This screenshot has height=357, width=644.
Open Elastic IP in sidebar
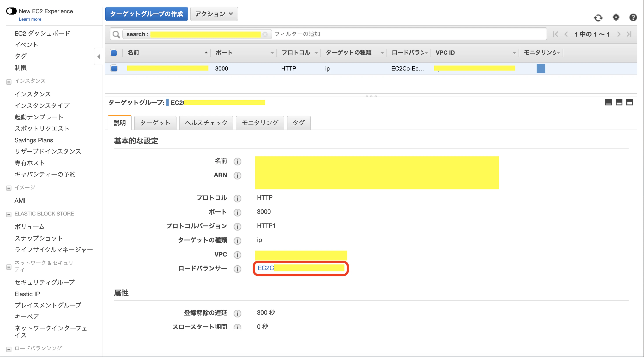pos(27,294)
